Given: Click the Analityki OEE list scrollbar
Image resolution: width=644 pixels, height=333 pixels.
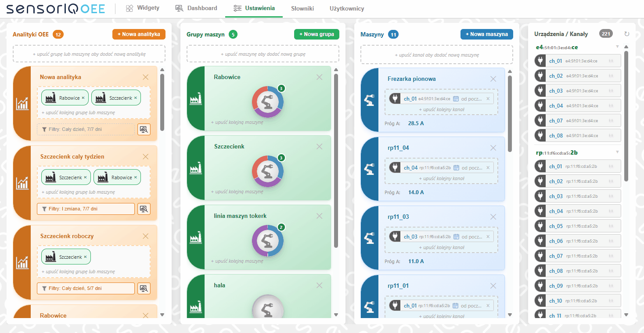Looking at the screenshot, I should pyautogui.click(x=162, y=102).
